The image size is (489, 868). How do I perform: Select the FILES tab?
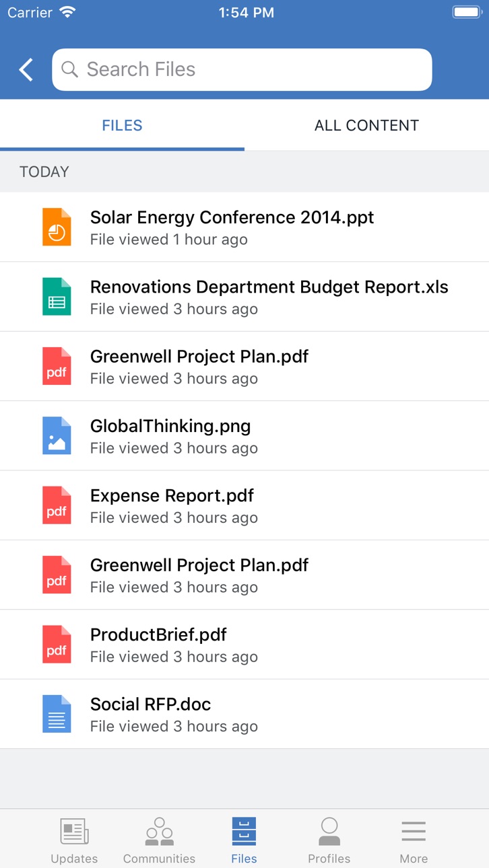122,125
